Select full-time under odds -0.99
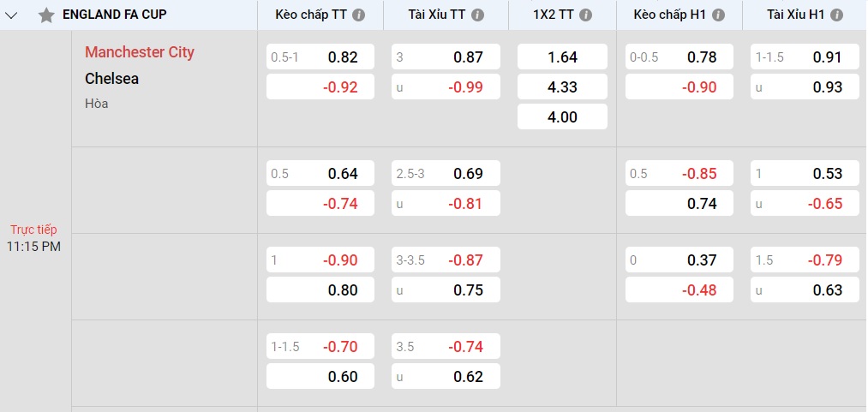 446,87
